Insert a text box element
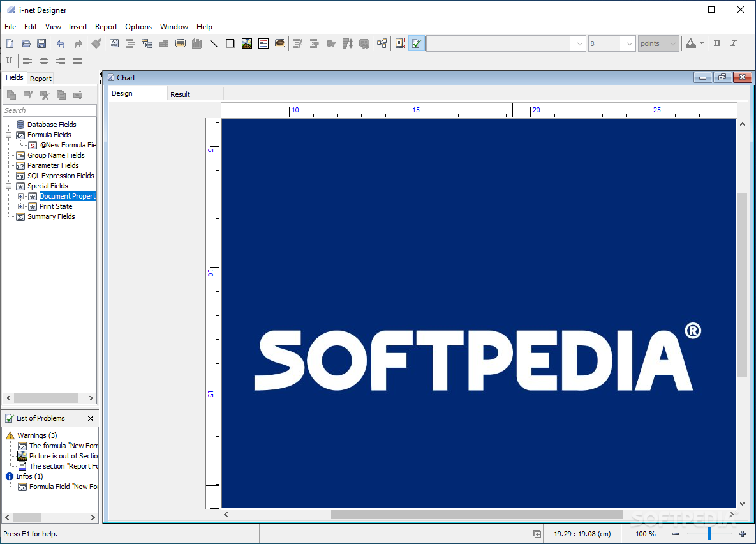Image resolution: width=756 pixels, height=544 pixels. coord(114,43)
